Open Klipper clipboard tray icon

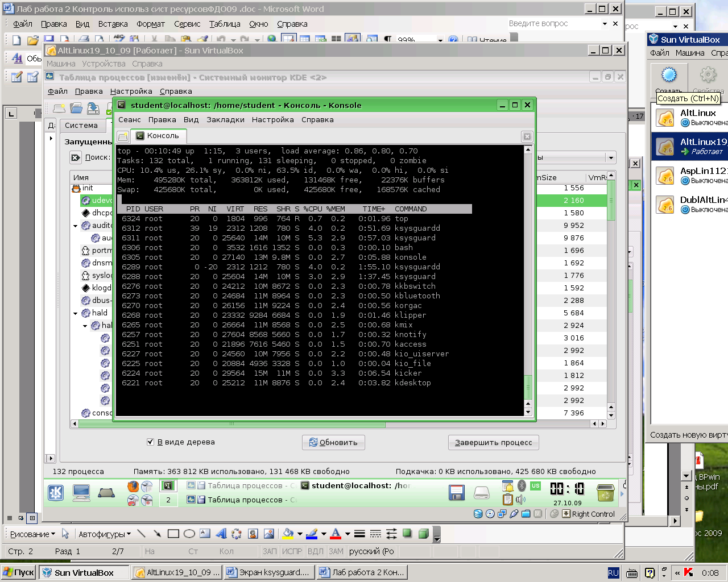pos(507,500)
